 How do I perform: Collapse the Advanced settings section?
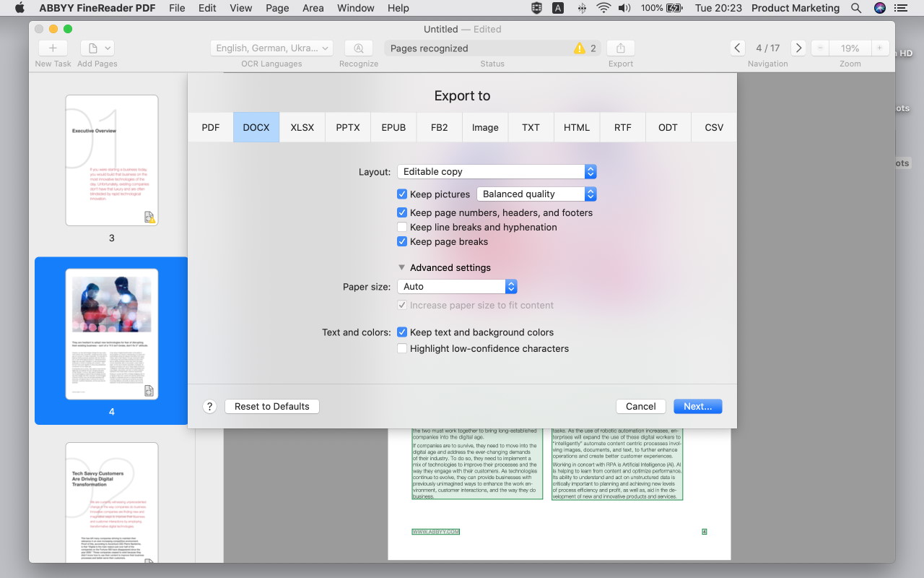point(402,267)
